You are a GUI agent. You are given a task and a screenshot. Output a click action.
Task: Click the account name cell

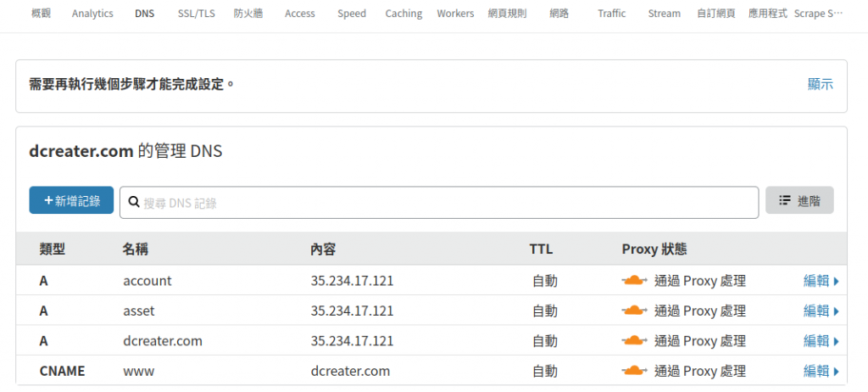coord(147,281)
